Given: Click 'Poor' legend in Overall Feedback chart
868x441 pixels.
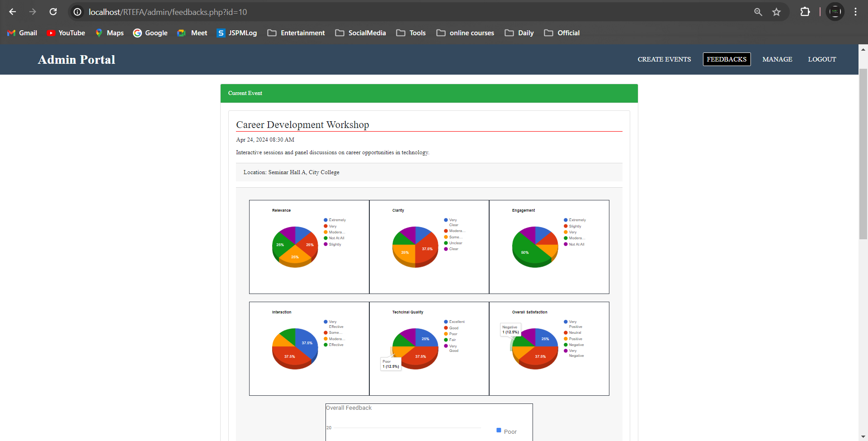Looking at the screenshot, I should click(x=506, y=432).
